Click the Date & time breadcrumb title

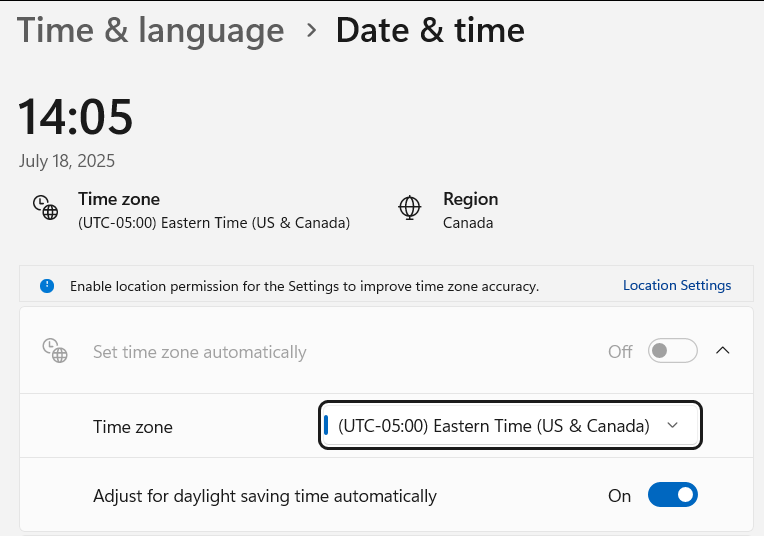coord(430,30)
